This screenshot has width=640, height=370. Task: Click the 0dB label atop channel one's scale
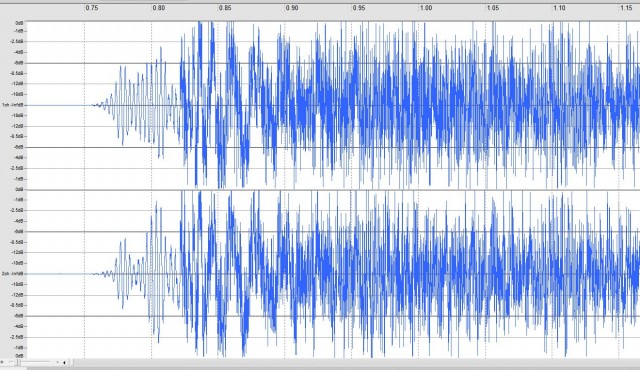[19, 23]
